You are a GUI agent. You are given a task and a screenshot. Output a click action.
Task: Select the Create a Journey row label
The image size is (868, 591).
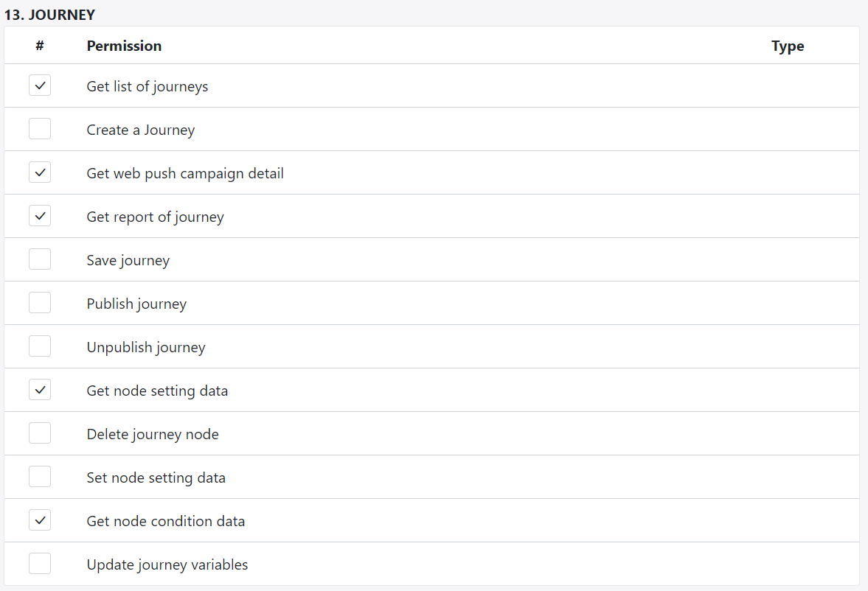[140, 129]
